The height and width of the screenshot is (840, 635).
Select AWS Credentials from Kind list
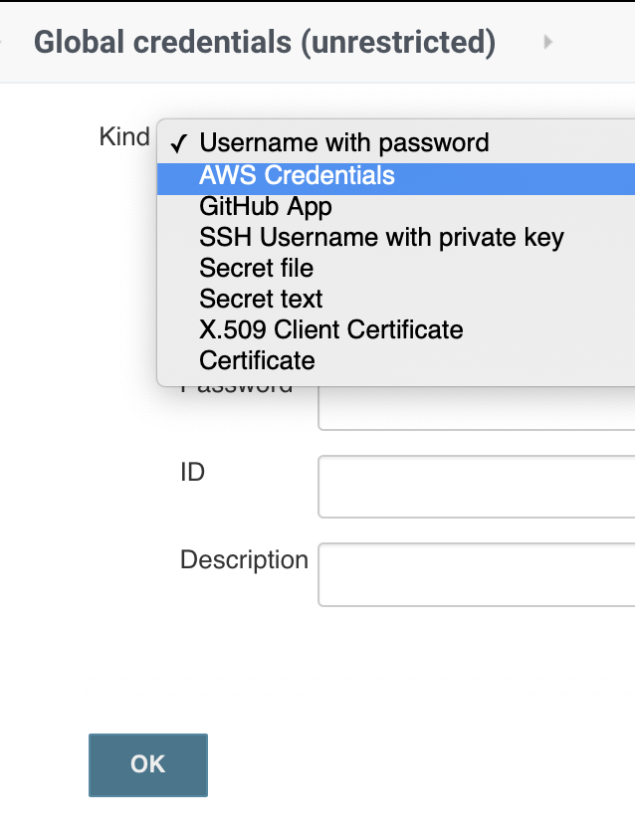pyautogui.click(x=297, y=176)
